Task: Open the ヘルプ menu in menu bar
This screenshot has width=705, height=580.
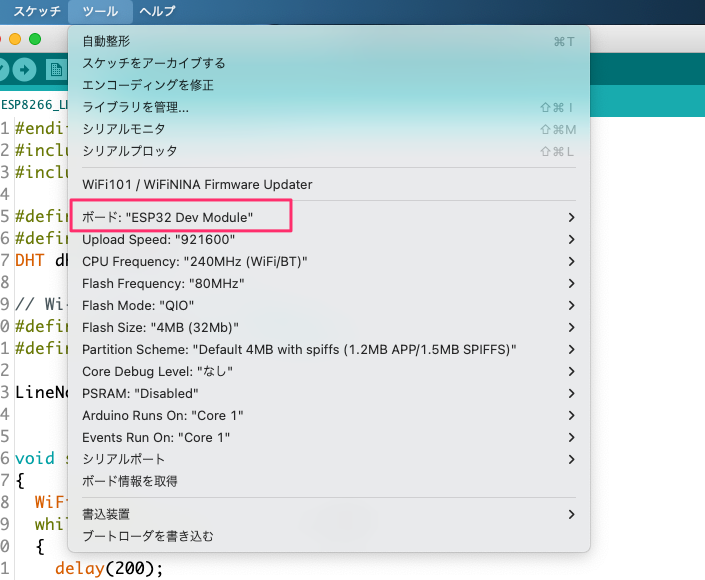Action: click(157, 11)
